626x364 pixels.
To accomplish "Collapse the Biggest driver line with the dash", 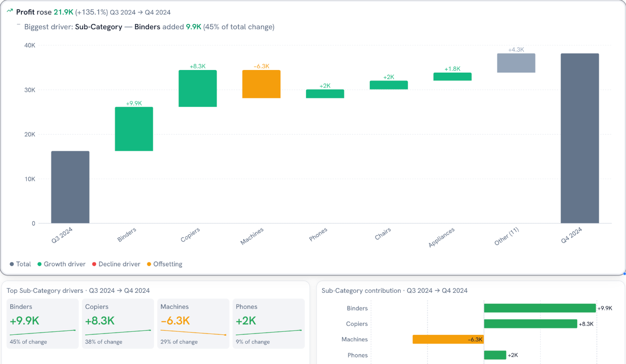I will (18, 25).
